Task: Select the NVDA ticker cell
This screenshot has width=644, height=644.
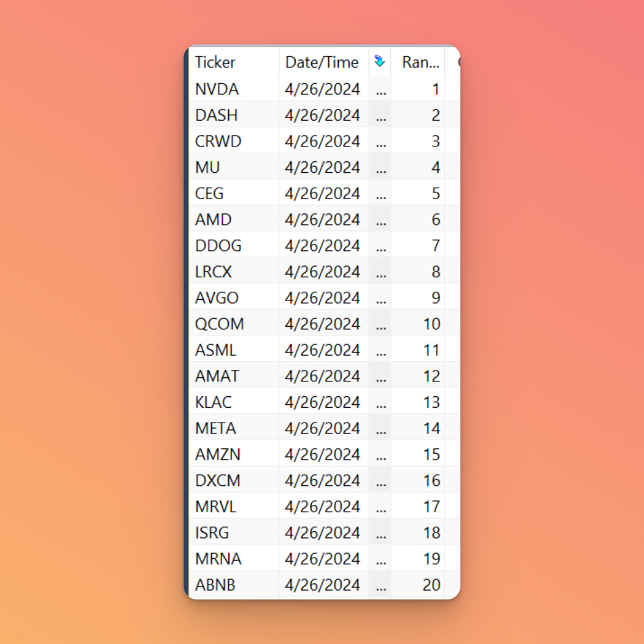Action: coord(234,88)
